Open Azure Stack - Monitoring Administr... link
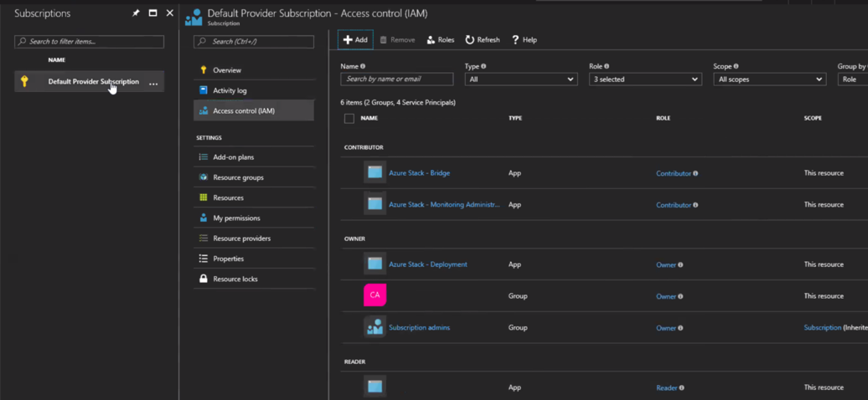Viewport: 868px width, 400px height. click(x=444, y=204)
